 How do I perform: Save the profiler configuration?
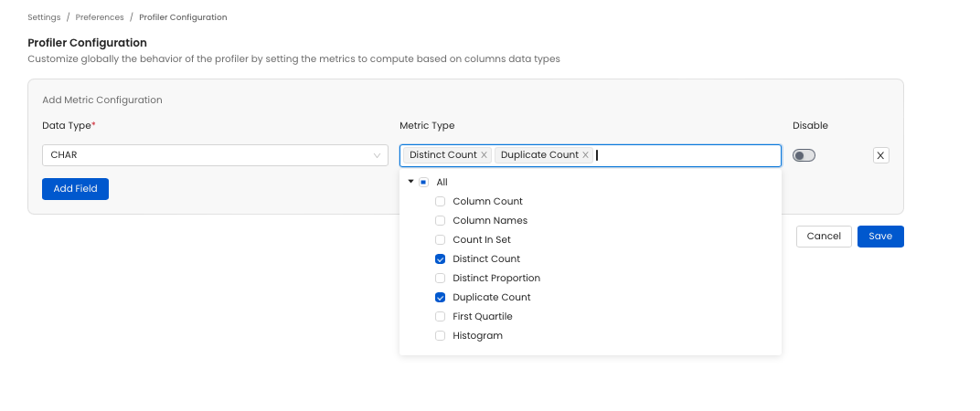[x=880, y=237]
